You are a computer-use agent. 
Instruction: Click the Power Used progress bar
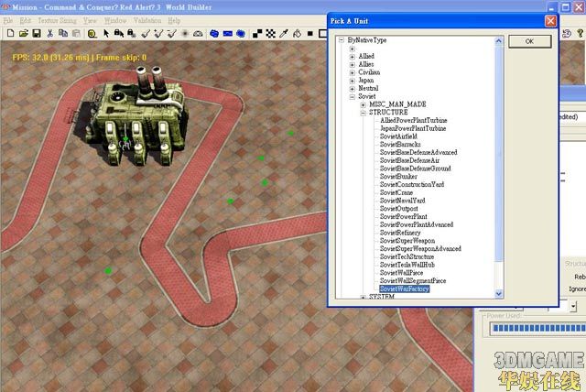pos(537,329)
